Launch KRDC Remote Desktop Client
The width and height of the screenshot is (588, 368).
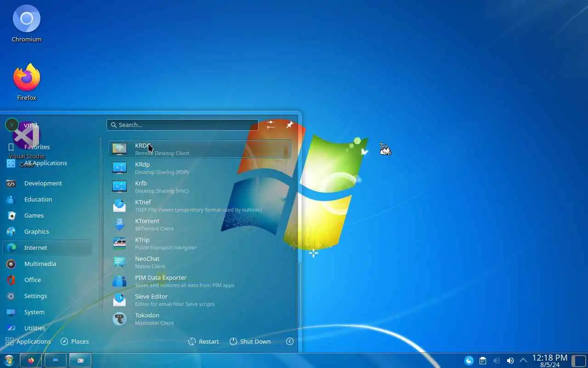point(200,149)
